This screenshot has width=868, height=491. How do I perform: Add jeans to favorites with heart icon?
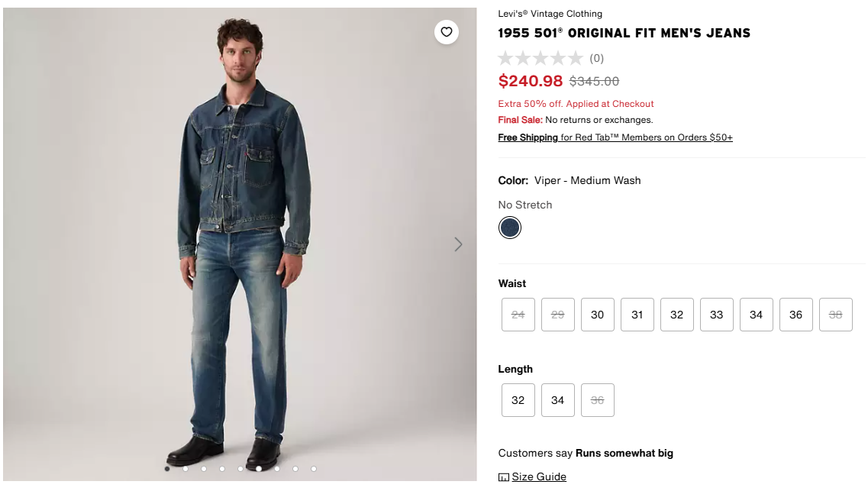(447, 32)
